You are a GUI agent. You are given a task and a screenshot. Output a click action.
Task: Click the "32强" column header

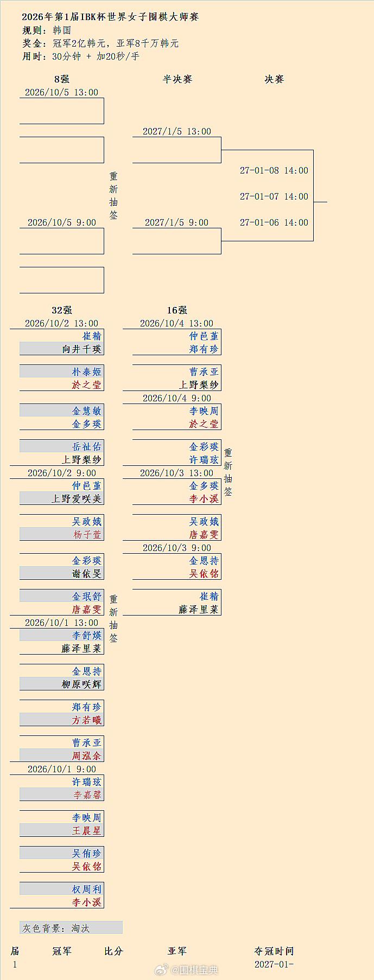(x=62, y=310)
